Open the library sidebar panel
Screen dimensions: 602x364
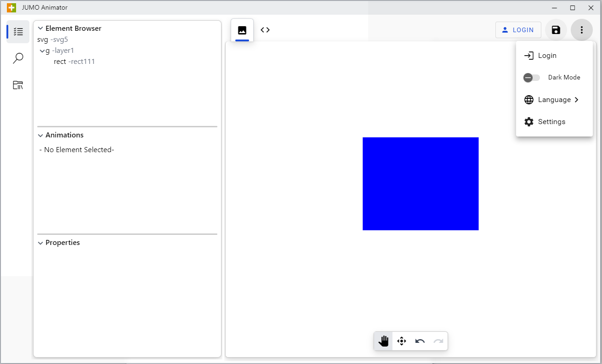[x=18, y=85]
